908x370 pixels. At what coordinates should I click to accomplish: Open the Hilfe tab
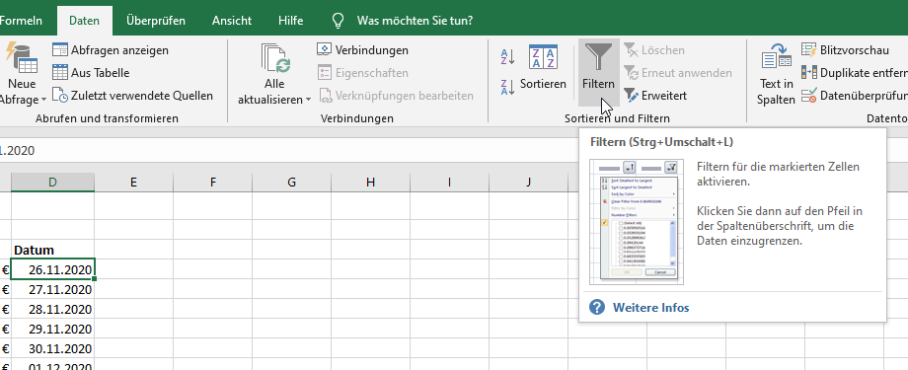click(290, 20)
